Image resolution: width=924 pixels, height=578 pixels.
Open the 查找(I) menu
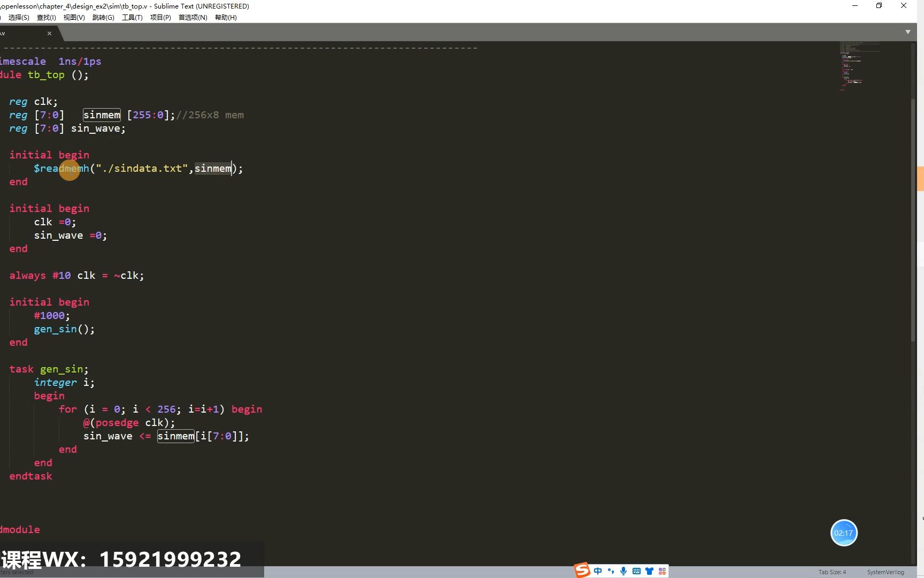click(46, 17)
